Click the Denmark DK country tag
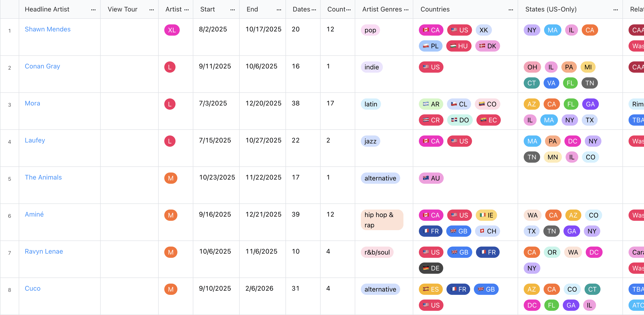Image resolution: width=644 pixels, height=315 pixels. click(x=487, y=46)
